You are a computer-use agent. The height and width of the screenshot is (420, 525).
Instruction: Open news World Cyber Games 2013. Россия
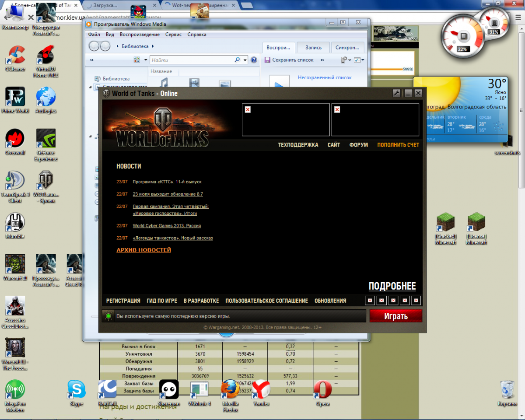167,226
